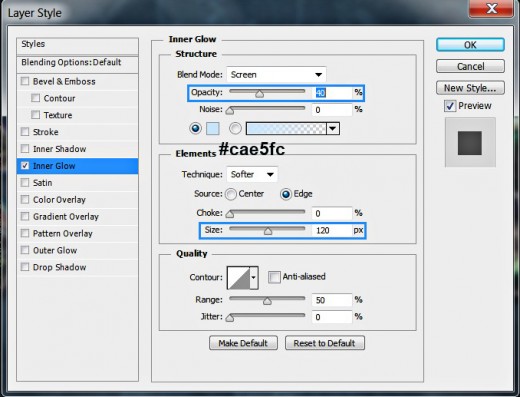
Task: Enable the Satin checkbox
Action: [x=25, y=182]
